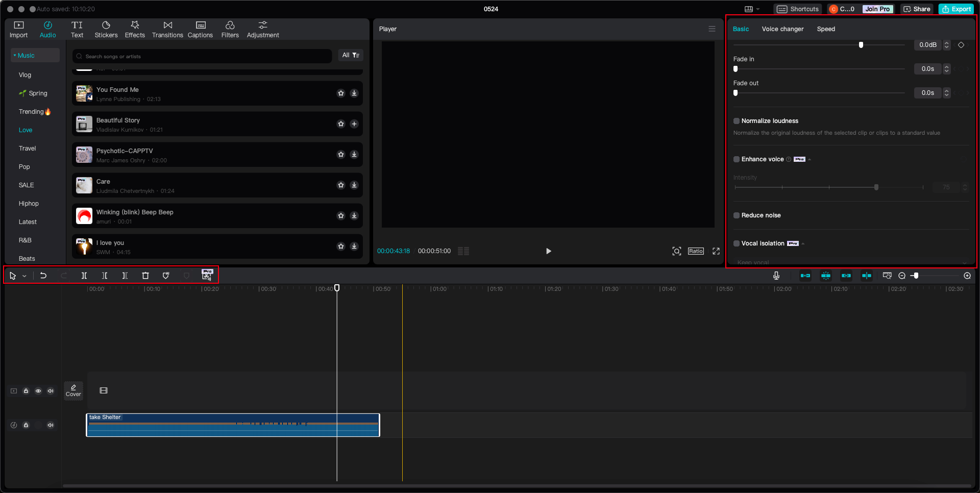Split the clip using the split icon
Image resolution: width=980 pixels, height=493 pixels.
click(84, 276)
